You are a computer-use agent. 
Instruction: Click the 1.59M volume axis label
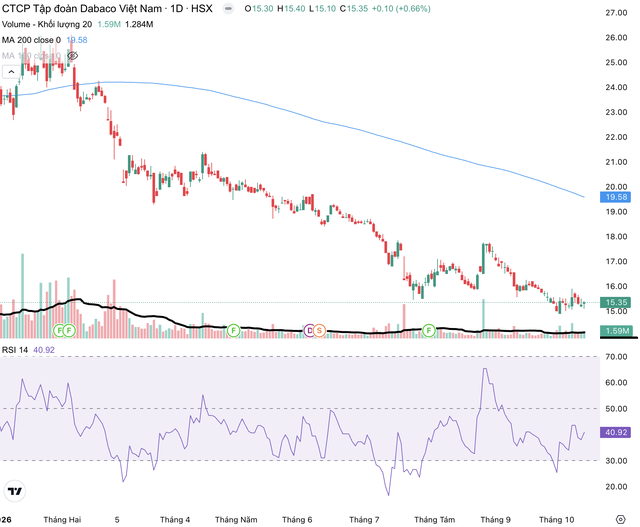pos(616,331)
